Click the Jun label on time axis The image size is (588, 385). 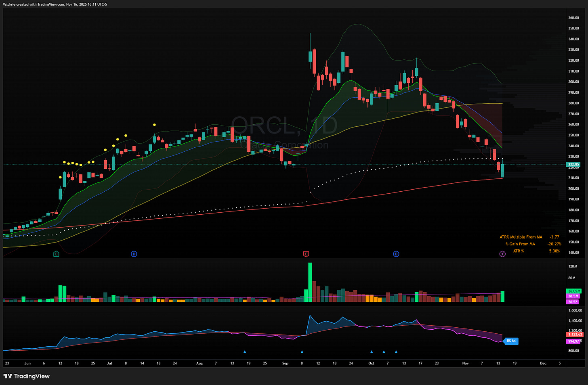click(x=27, y=363)
